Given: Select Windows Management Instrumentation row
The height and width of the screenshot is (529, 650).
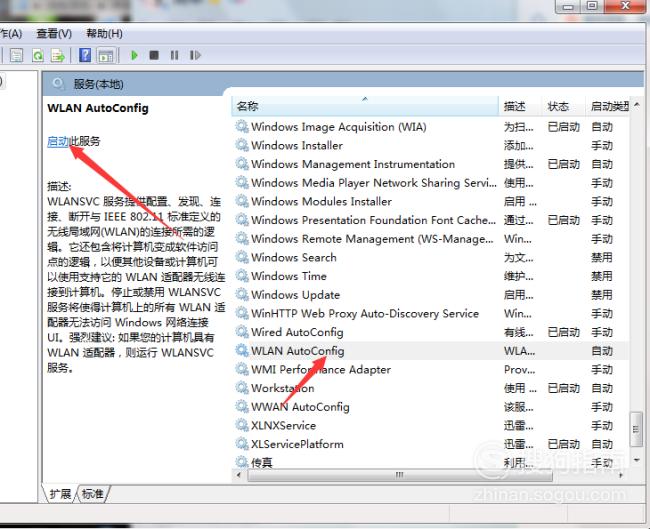Looking at the screenshot, I should [x=430, y=164].
